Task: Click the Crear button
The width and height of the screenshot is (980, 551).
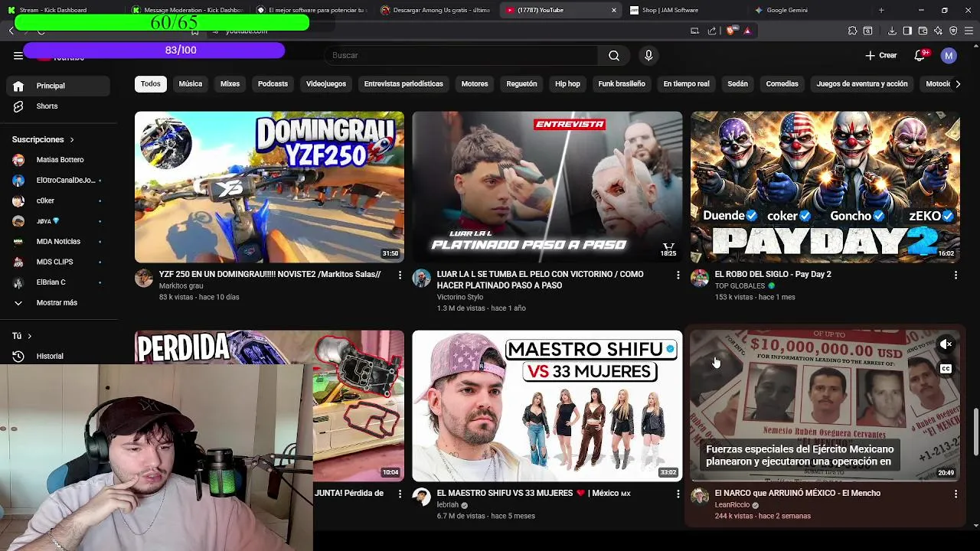Action: pyautogui.click(x=880, y=55)
